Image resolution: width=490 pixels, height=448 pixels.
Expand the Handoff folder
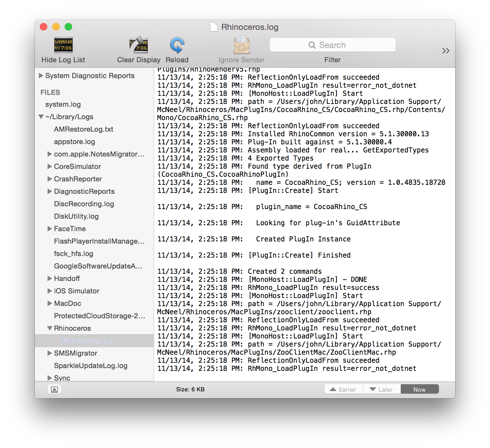(x=50, y=278)
